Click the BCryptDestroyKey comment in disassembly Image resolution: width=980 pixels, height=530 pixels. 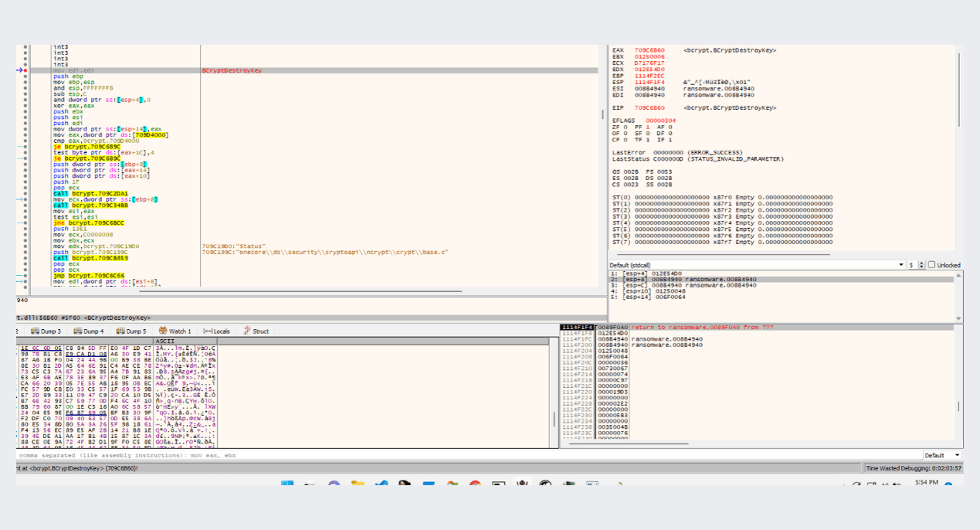tap(232, 70)
